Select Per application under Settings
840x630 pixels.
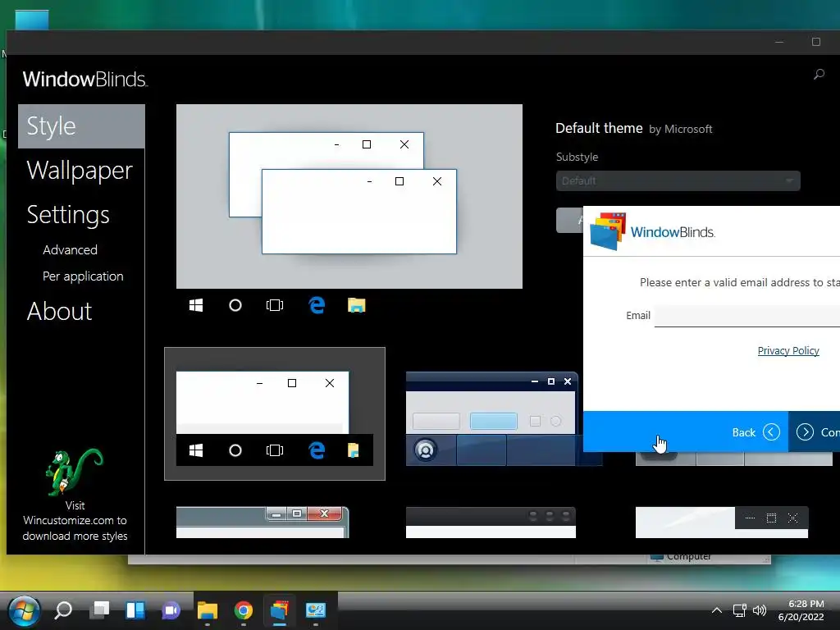pos(83,276)
